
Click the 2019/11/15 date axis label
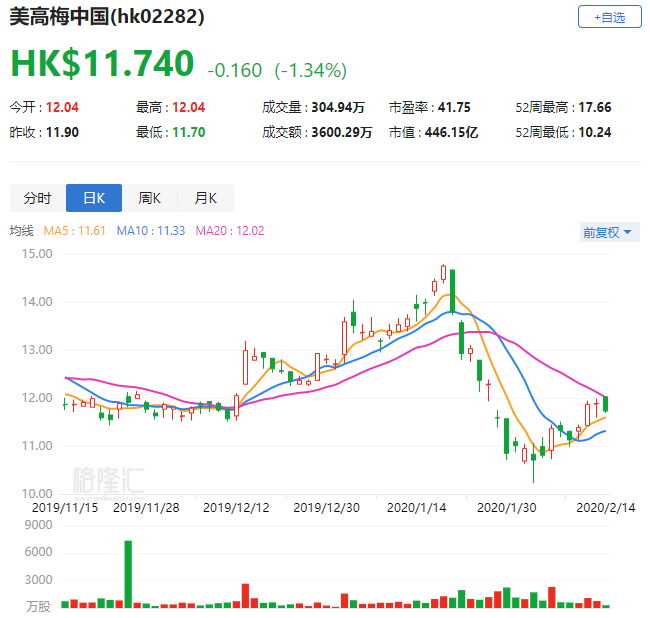point(65,507)
